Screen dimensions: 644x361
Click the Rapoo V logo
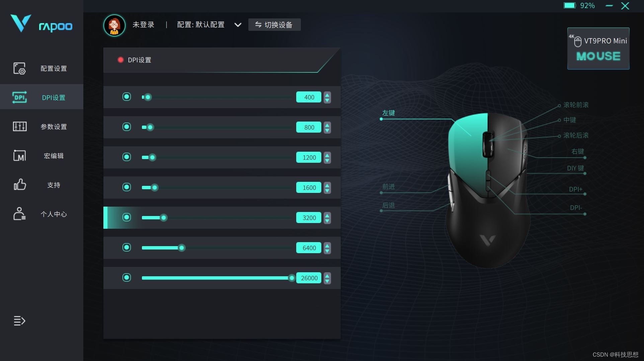[21, 23]
